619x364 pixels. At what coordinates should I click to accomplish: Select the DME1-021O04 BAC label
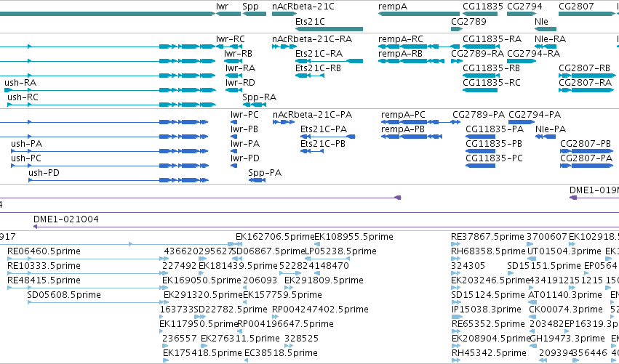[66, 219]
